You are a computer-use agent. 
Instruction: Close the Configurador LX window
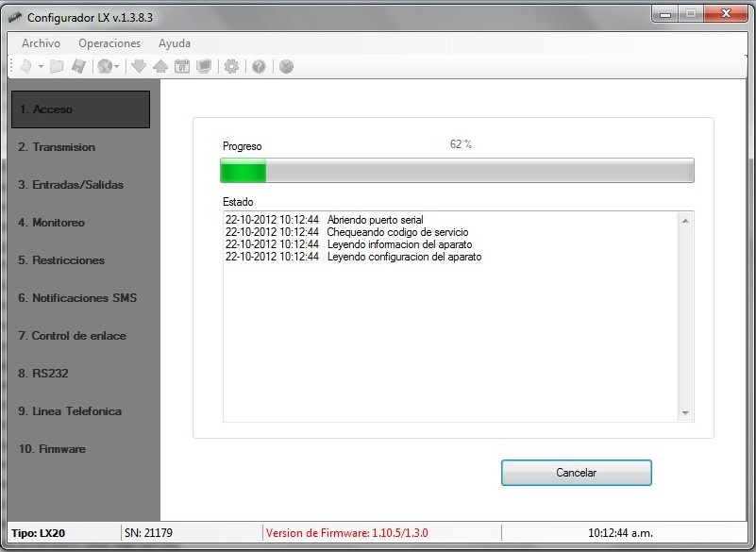point(726,14)
